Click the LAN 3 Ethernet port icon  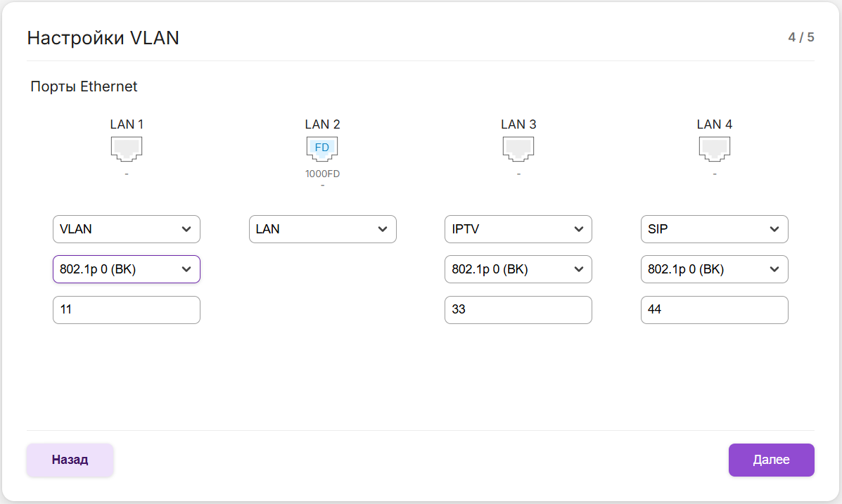(x=518, y=148)
